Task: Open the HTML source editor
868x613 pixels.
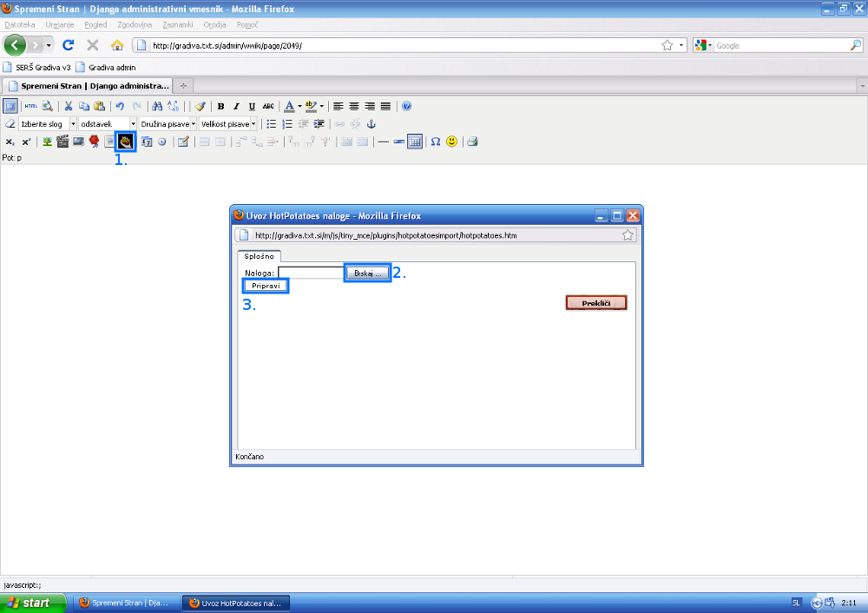Action: [x=31, y=106]
